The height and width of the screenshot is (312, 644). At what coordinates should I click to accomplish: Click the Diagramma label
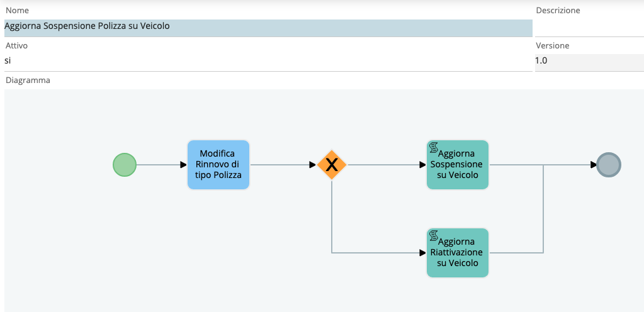28,81
